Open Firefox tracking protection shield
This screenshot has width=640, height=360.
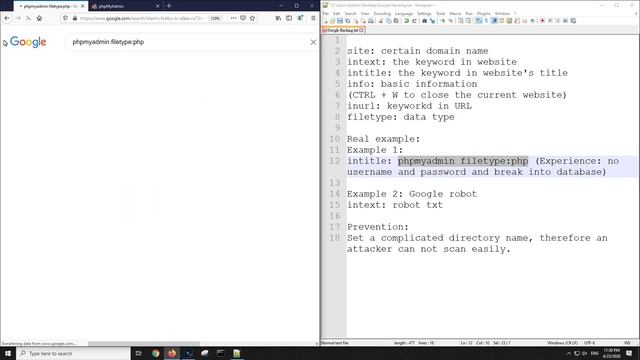(65, 18)
